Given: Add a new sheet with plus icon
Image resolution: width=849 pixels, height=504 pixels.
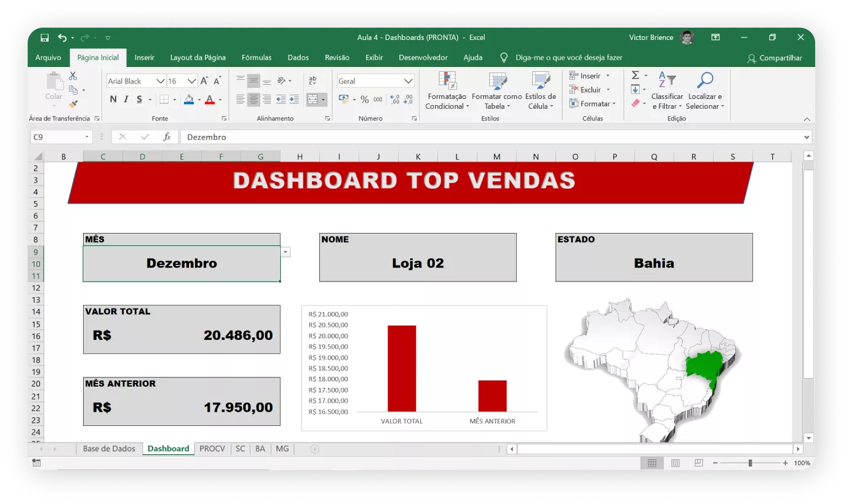Looking at the screenshot, I should point(315,449).
